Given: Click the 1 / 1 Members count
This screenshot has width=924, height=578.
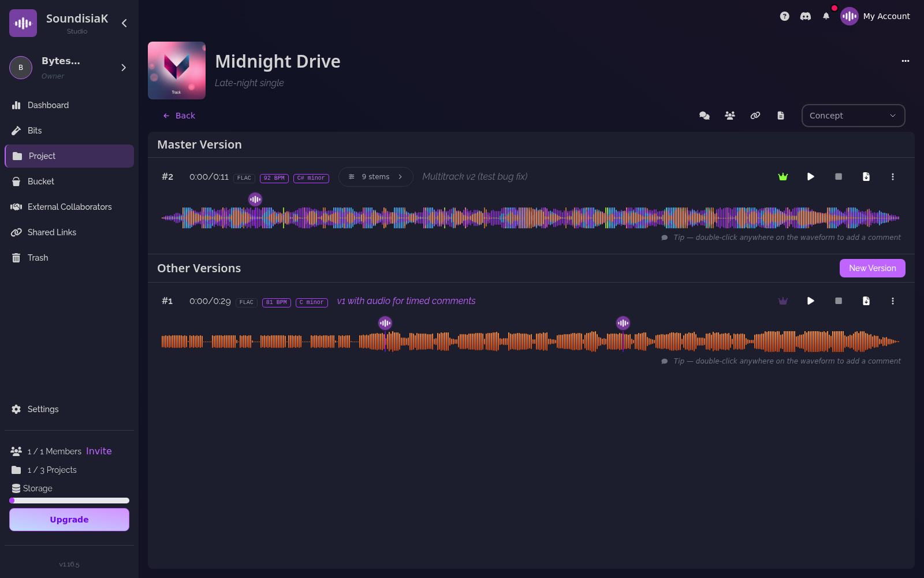Looking at the screenshot, I should [x=54, y=451].
